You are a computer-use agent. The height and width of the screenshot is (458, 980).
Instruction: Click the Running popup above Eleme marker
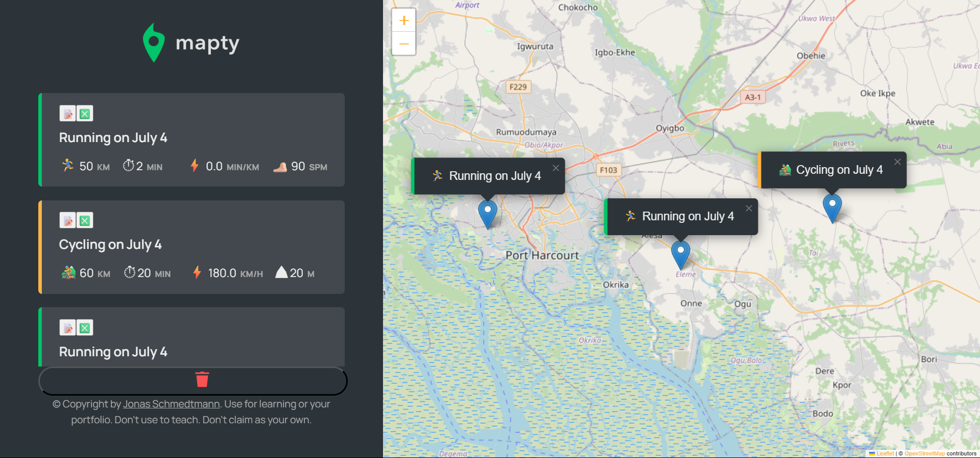tap(681, 217)
